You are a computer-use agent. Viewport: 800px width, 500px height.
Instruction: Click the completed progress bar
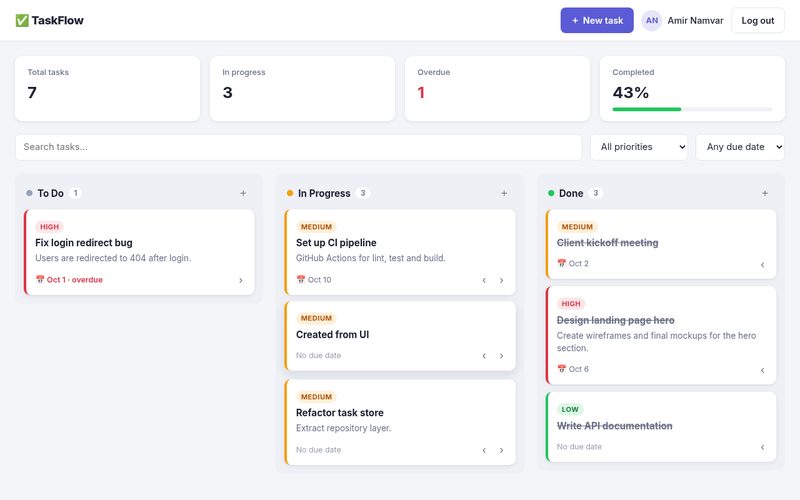coord(692,109)
